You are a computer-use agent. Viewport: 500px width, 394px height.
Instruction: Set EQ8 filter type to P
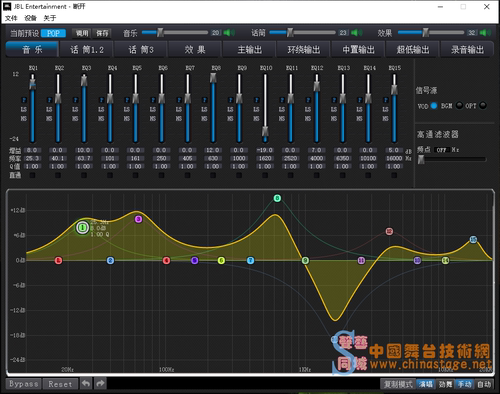tap(204, 100)
